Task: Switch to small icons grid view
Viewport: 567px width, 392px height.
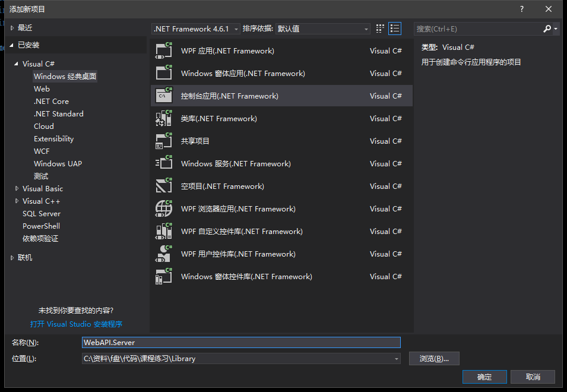Action: 380,29
